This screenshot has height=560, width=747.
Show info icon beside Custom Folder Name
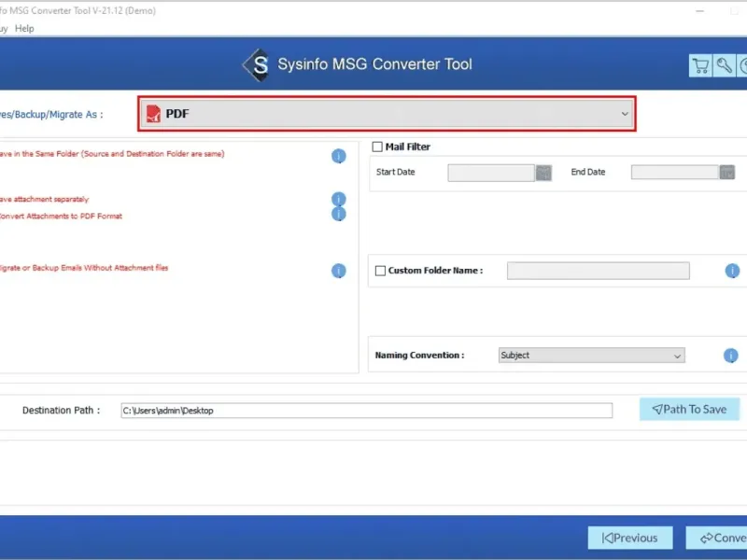tap(732, 271)
